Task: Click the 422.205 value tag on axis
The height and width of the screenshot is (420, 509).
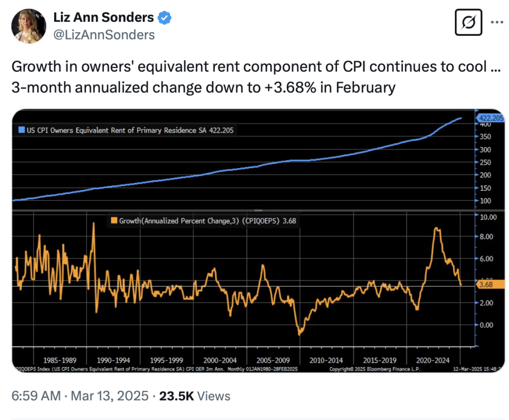Action: pos(491,118)
